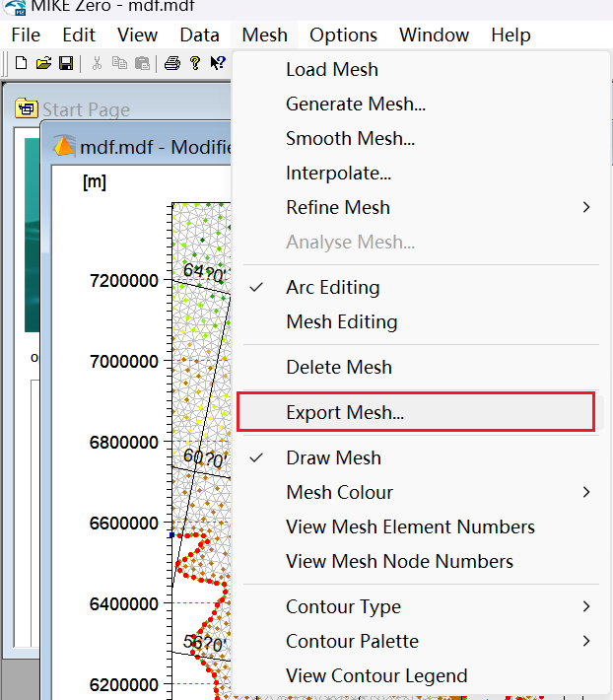Viewport: 613px width, 700px height.
Task: Enable Mesh Editing mode
Action: click(421, 321)
